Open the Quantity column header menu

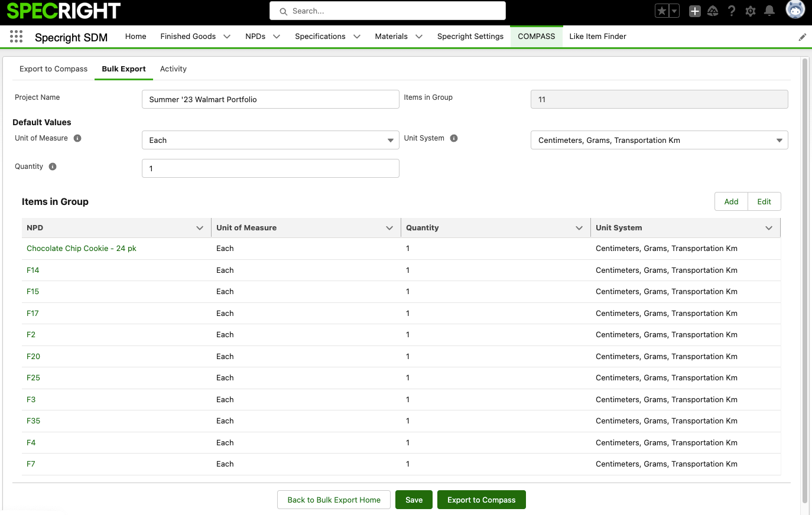[579, 228]
